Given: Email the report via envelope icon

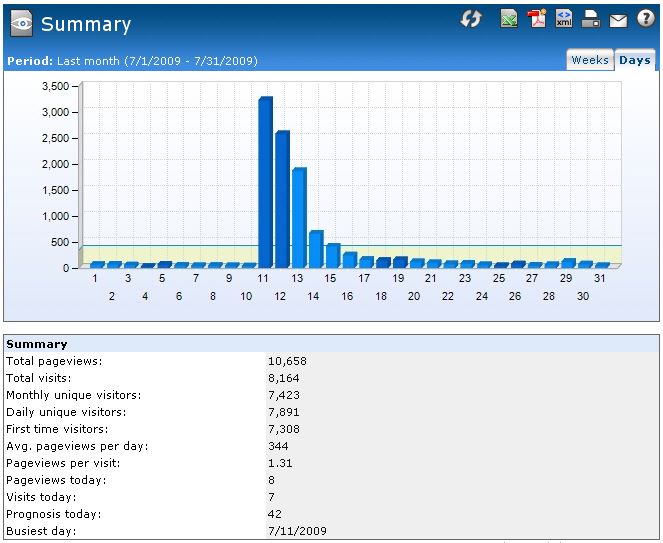Looking at the screenshot, I should point(618,19).
